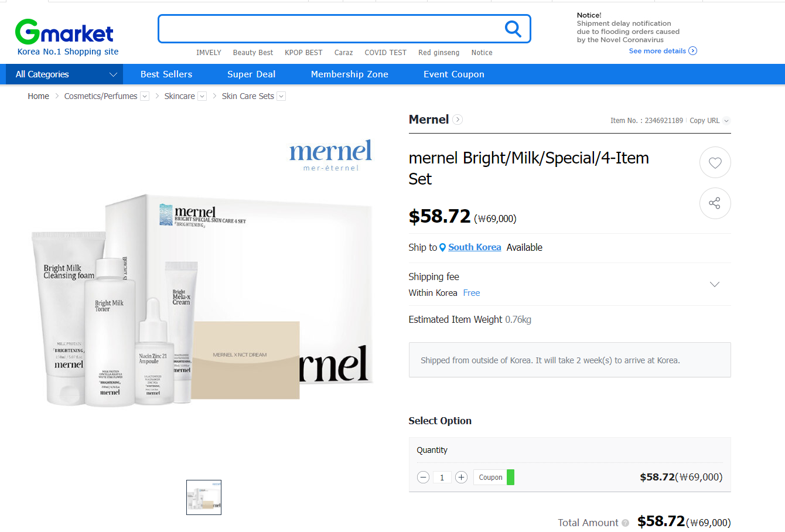Open the share icon button
This screenshot has width=785, height=532.
click(x=715, y=203)
